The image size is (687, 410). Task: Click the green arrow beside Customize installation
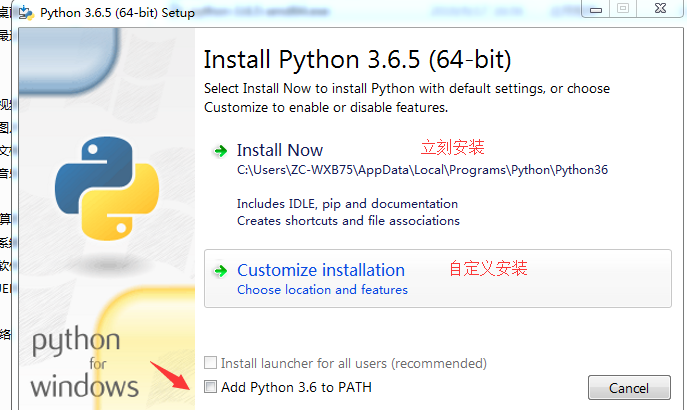(220, 271)
